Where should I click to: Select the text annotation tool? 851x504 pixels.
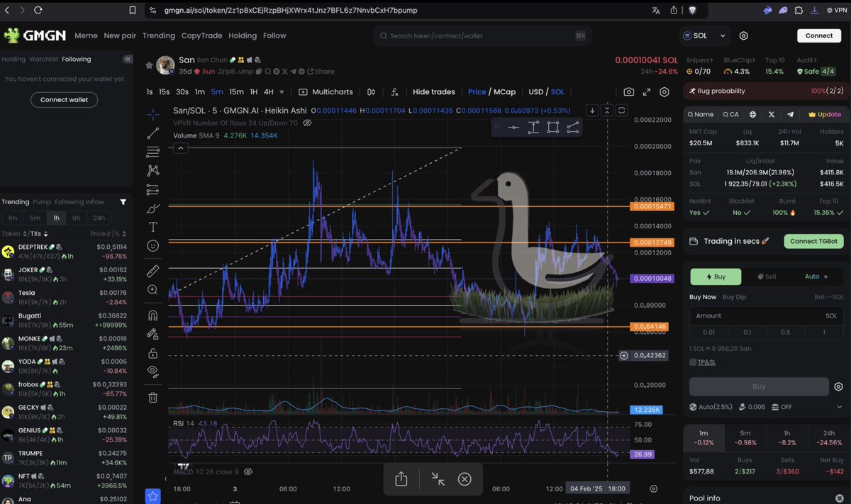point(152,227)
